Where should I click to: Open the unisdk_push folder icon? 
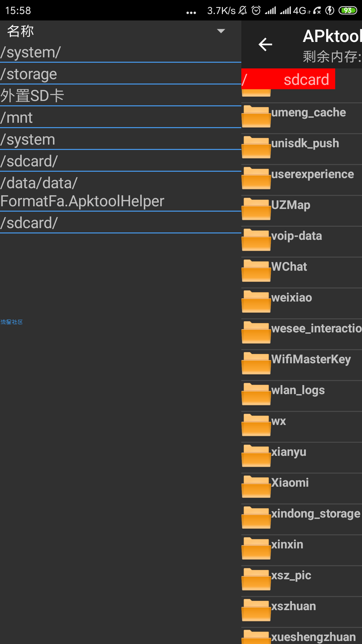click(x=256, y=147)
